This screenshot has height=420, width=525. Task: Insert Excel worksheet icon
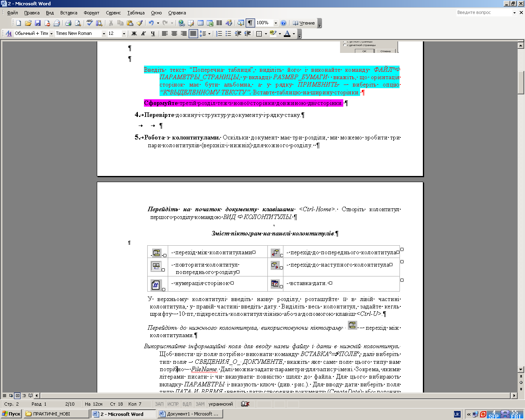pos(210,23)
